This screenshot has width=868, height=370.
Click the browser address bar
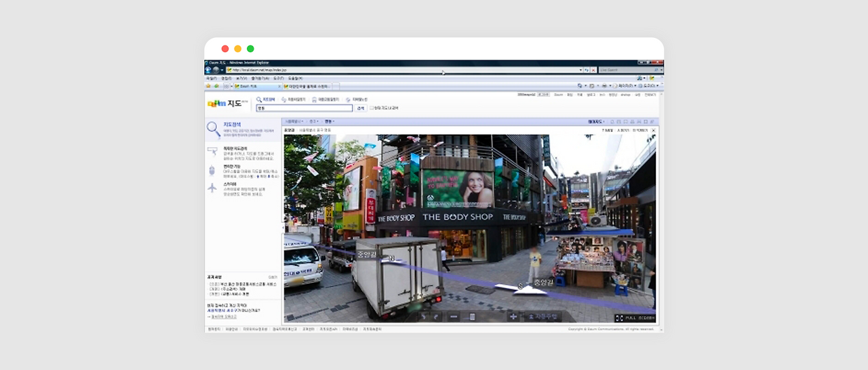405,70
